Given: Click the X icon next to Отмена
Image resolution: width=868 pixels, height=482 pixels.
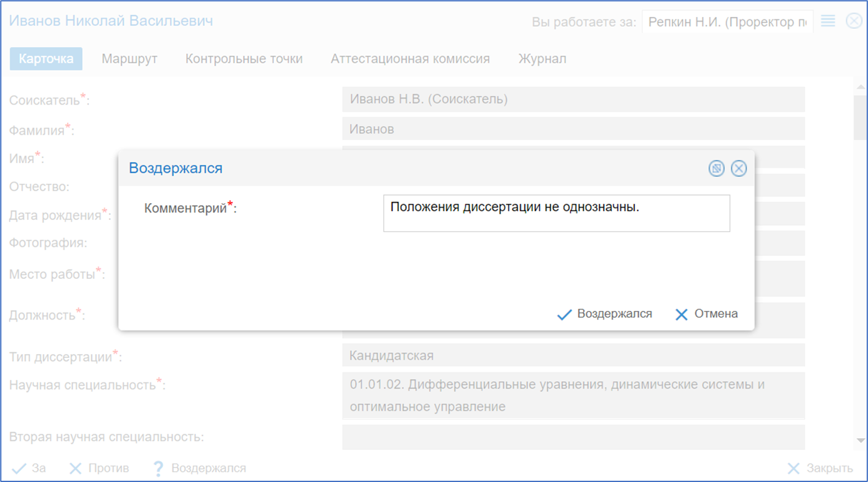Looking at the screenshot, I should tap(681, 315).
